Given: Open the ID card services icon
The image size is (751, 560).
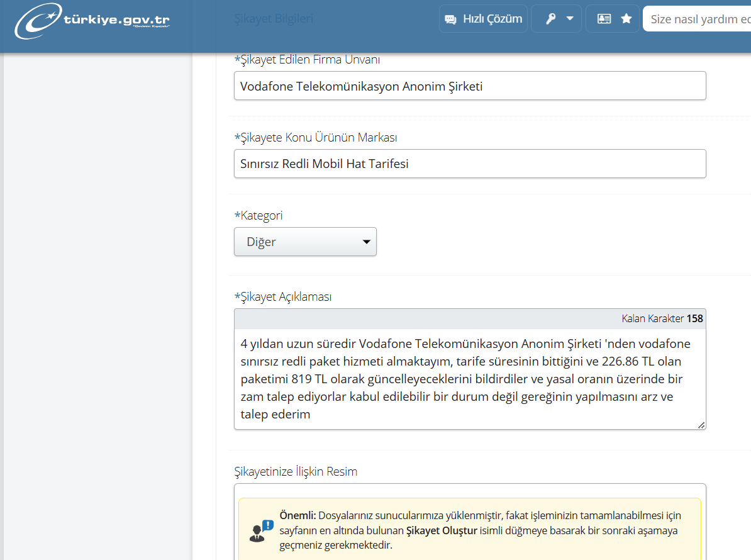Looking at the screenshot, I should click(604, 19).
